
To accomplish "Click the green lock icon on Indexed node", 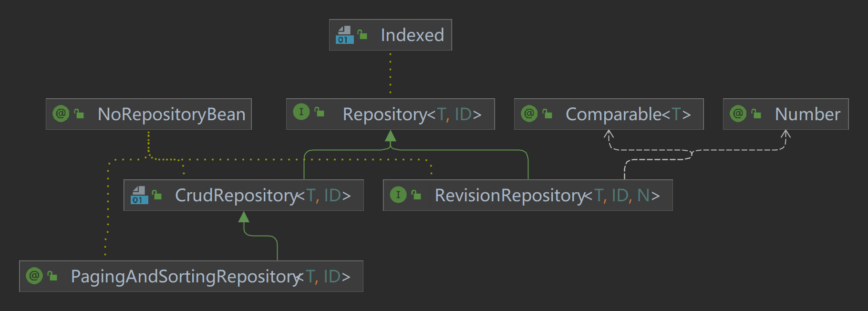I will [x=362, y=34].
